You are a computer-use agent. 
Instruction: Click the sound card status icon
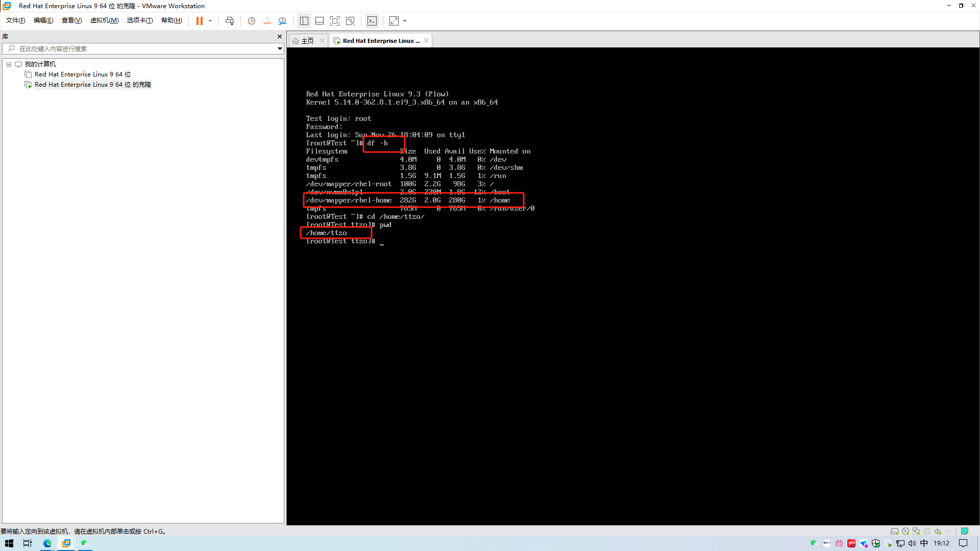point(938,531)
